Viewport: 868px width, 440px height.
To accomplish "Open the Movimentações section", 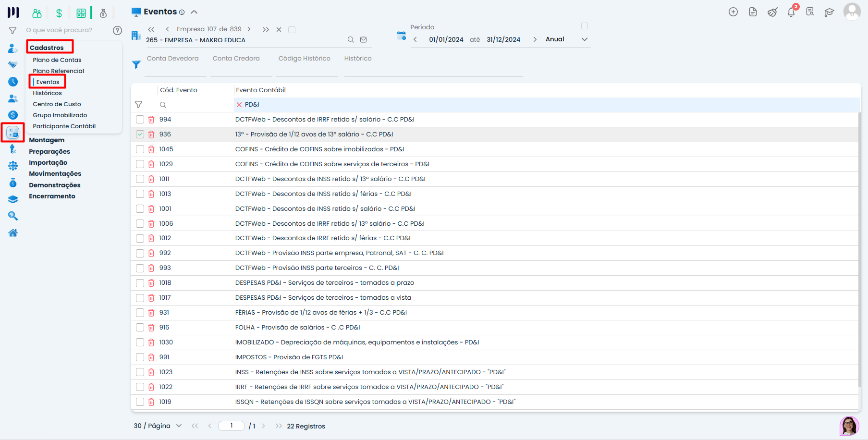I will [55, 174].
